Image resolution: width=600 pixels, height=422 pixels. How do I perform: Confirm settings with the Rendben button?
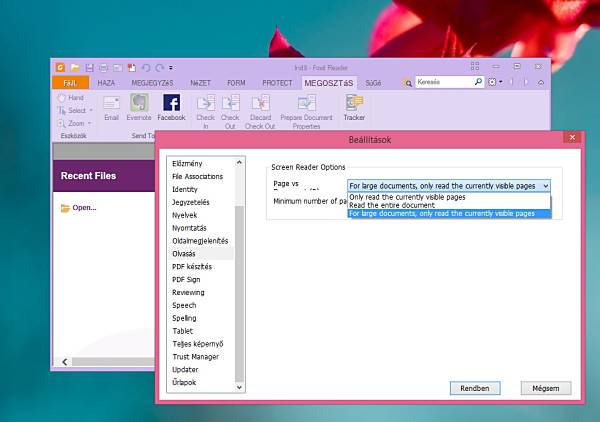click(474, 387)
